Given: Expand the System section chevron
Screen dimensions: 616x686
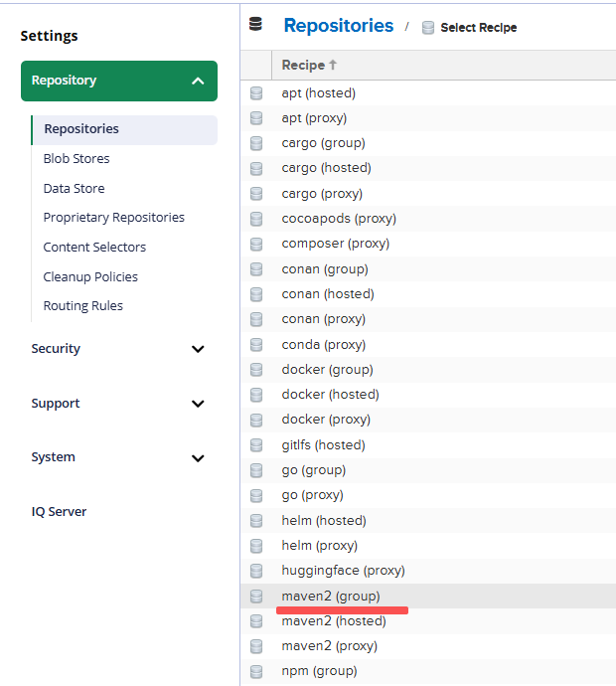Looking at the screenshot, I should coord(198,458).
